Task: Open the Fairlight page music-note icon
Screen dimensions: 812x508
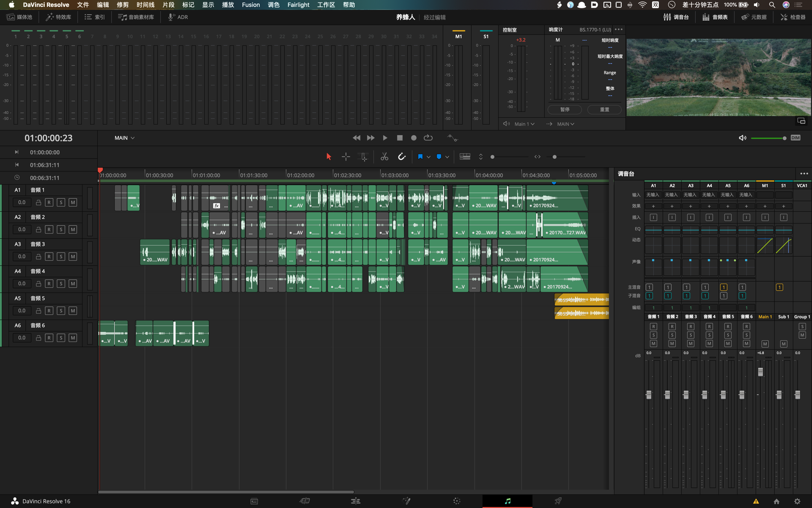Action: (x=507, y=501)
